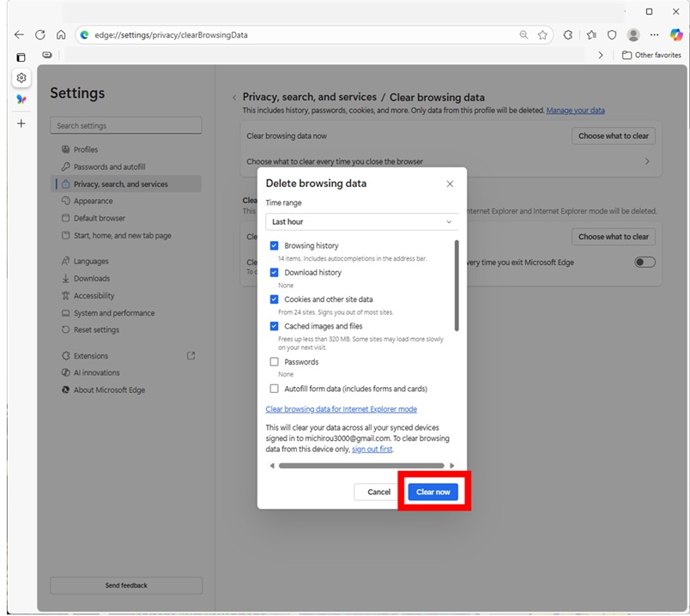
Task: Open the Copilot icon in toolbar
Action: point(677,35)
